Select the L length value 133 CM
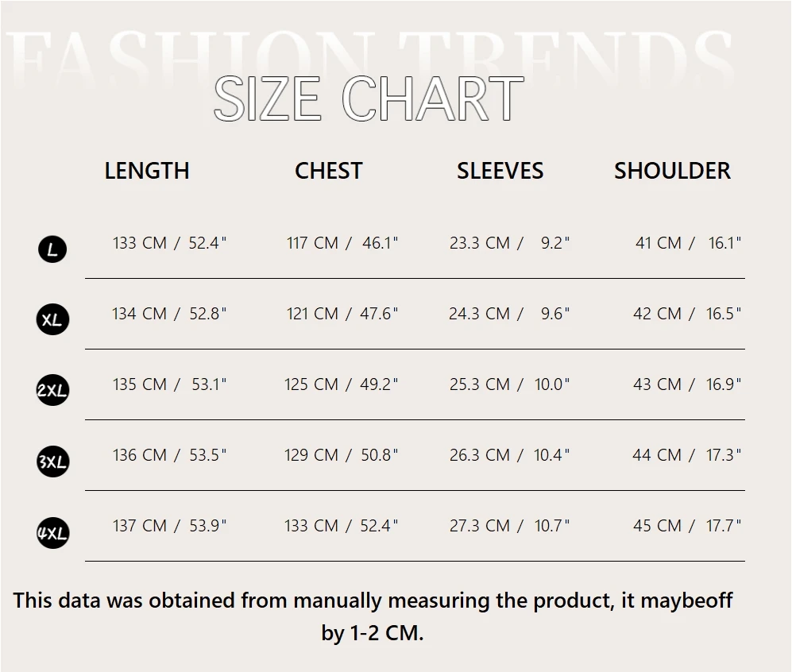Image resolution: width=792 pixels, height=672 pixels. coord(139,243)
